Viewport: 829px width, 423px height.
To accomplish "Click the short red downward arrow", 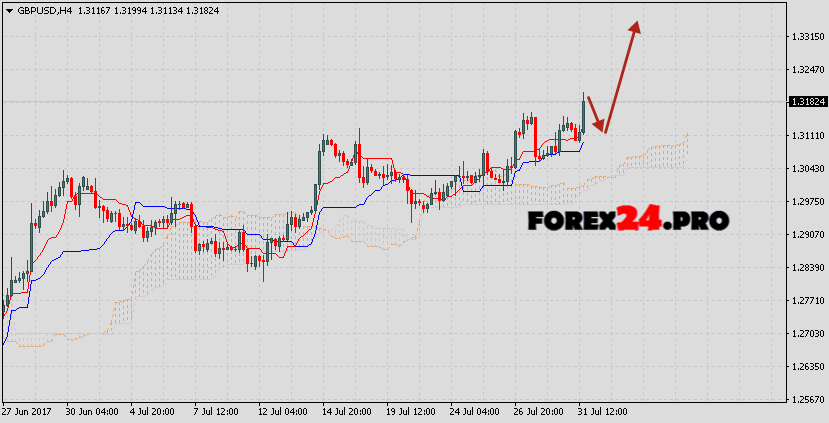I will tap(596, 114).
